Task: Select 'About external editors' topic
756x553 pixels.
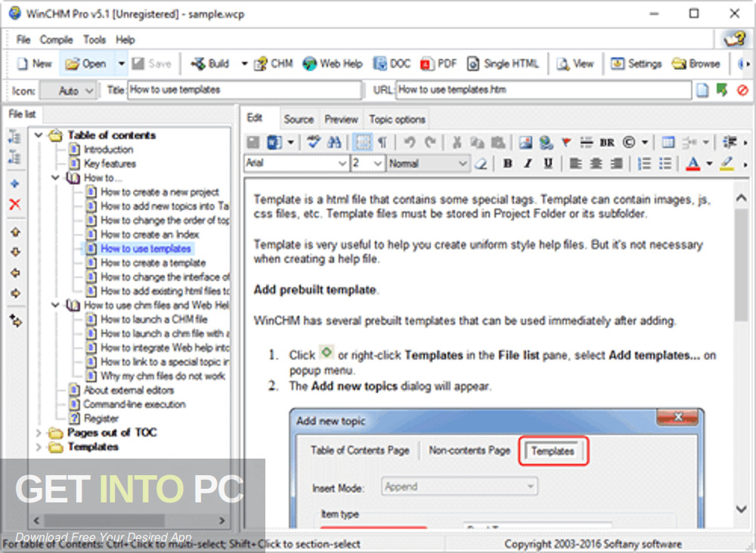Action: 129,390
